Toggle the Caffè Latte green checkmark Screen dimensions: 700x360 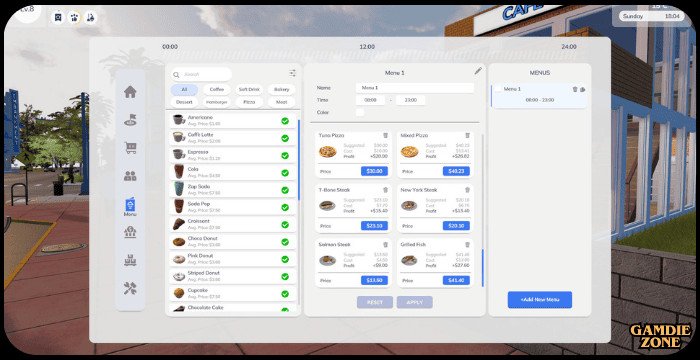(285, 138)
